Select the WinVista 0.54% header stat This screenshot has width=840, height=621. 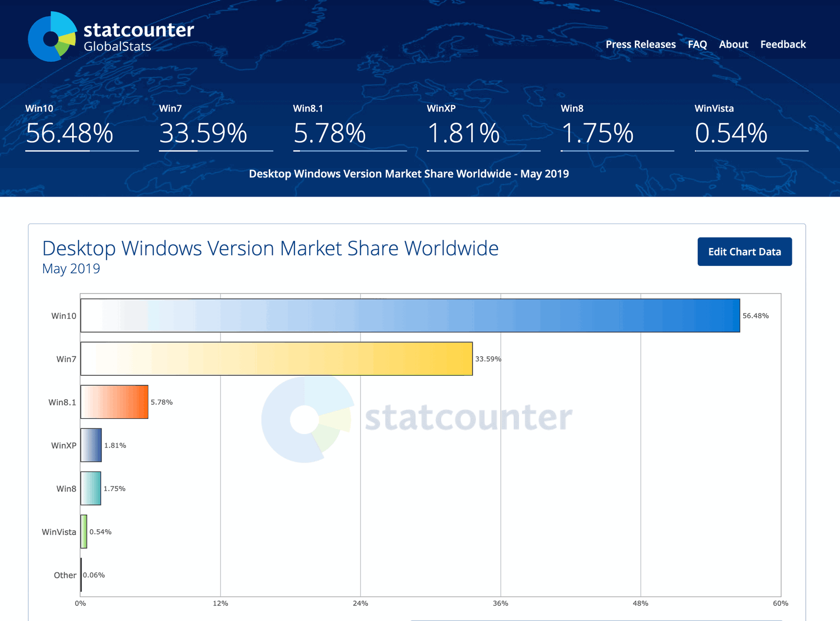coord(730,133)
